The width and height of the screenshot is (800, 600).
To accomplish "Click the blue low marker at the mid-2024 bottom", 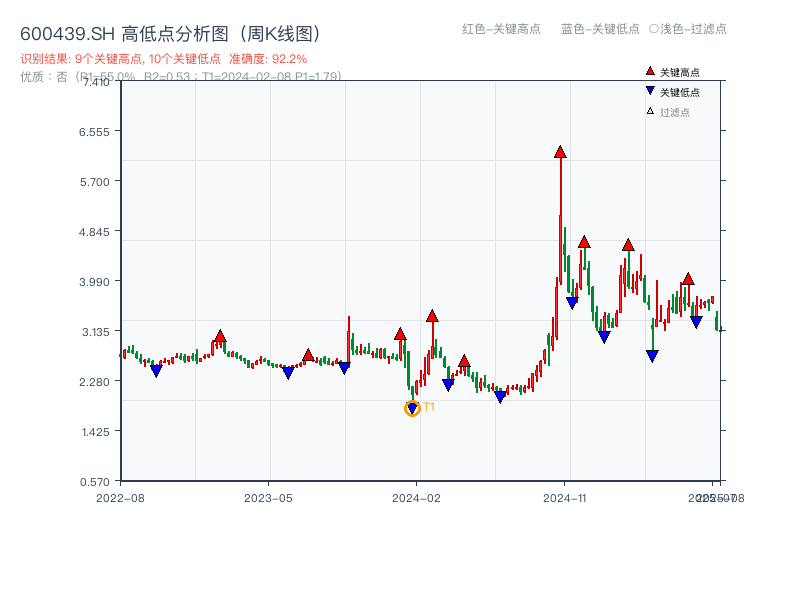I will 501,397.
